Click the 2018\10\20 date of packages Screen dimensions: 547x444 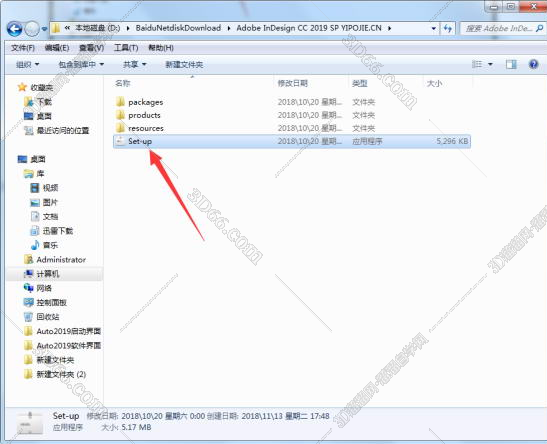310,102
